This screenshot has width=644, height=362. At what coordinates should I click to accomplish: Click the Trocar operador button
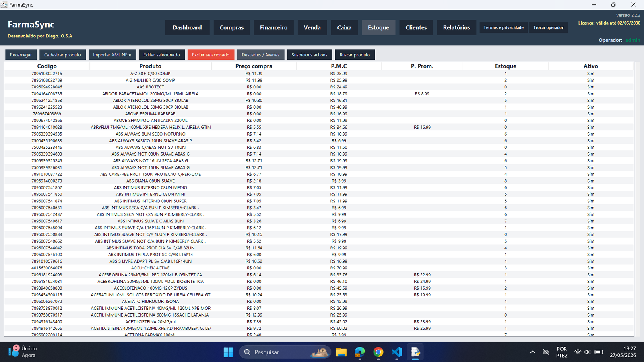[x=548, y=27]
